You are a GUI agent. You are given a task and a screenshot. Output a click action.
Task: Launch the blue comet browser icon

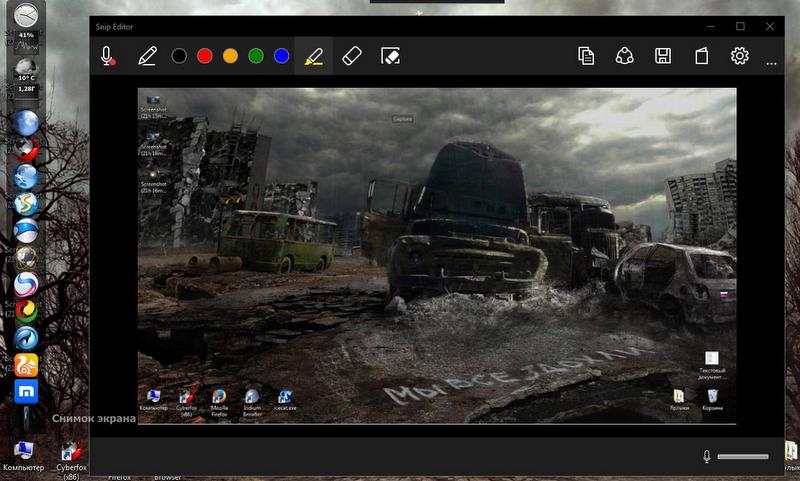coord(26,338)
